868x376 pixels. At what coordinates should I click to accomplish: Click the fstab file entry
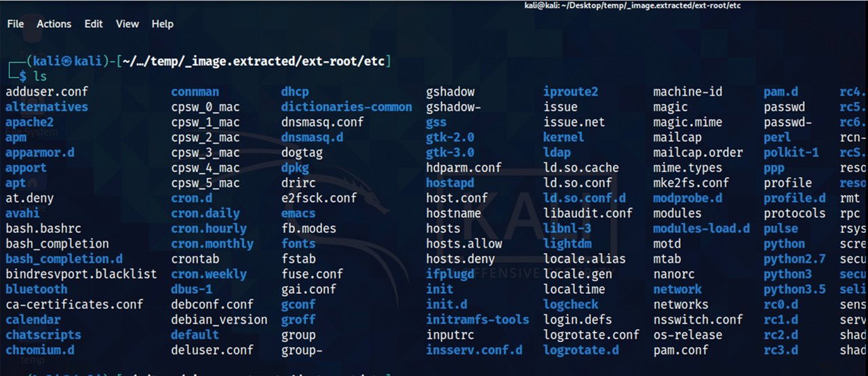[x=298, y=259]
